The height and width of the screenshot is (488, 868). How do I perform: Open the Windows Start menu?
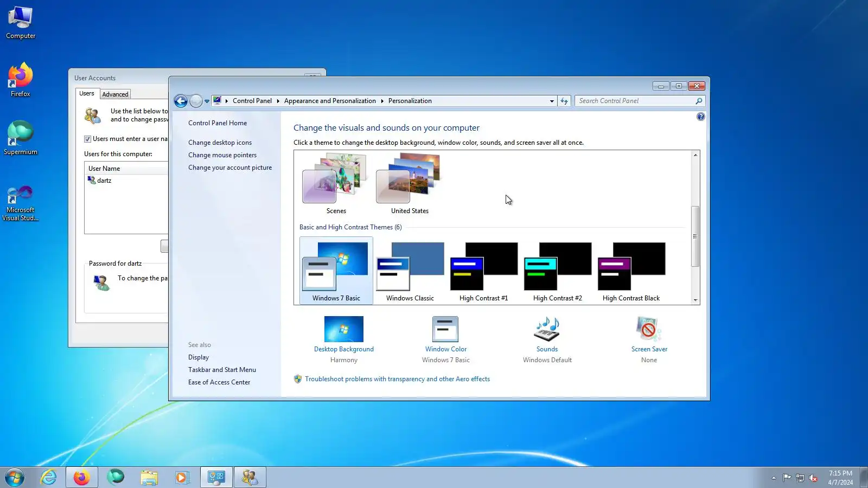tap(15, 477)
